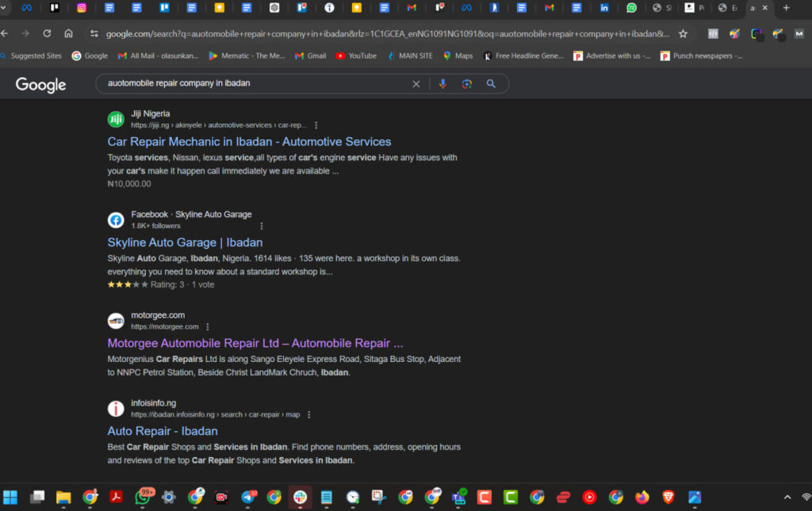
Task: Clear the search query with the X
Action: click(x=416, y=84)
